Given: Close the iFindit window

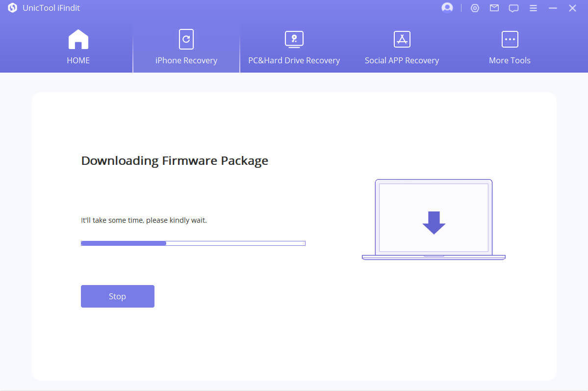Looking at the screenshot, I should [572, 8].
